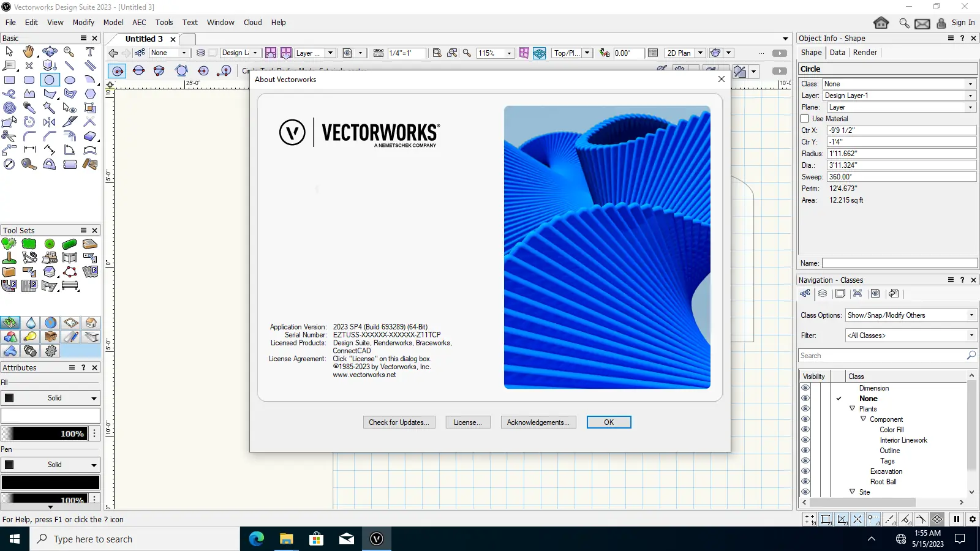Pick the Rounded Rectangle tool
This screenshot has height=551, width=980.
point(29,80)
